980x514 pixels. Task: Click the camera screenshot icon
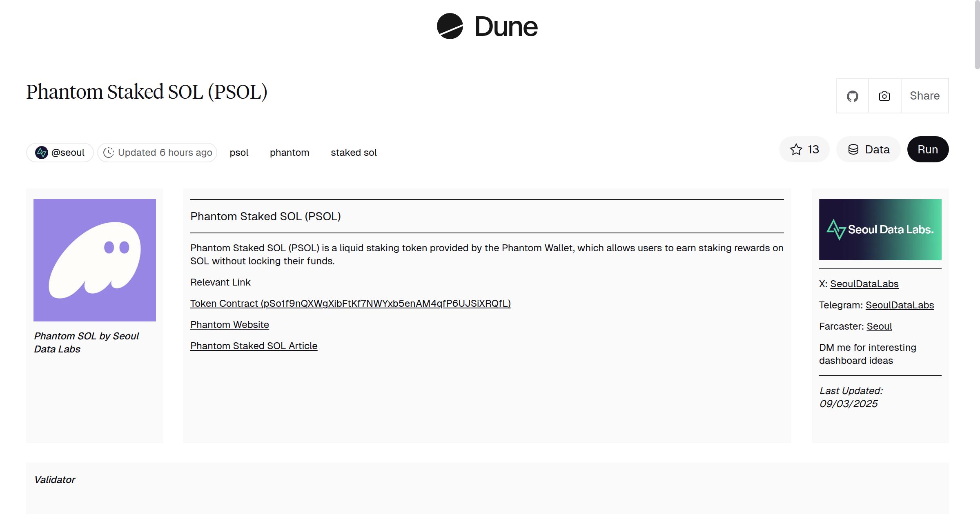point(884,96)
